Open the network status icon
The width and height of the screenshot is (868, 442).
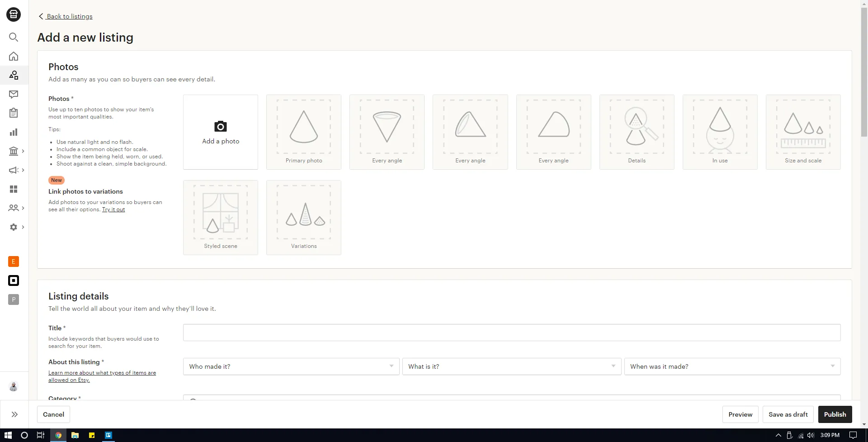[801, 435]
